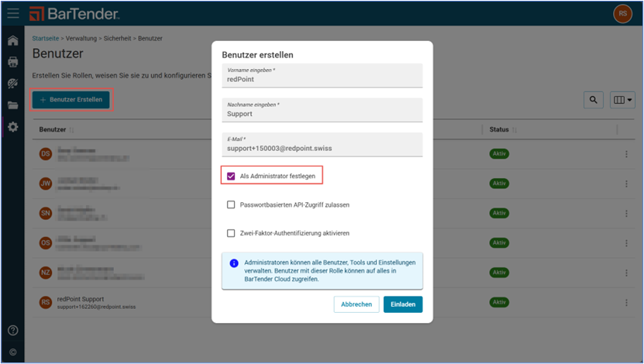Click into the E-Mail input field
The width and height of the screenshot is (644, 364).
(x=322, y=147)
